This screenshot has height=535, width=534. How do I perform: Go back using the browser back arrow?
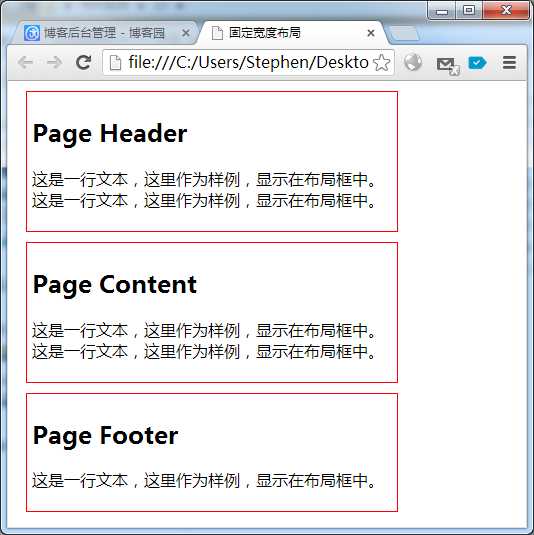click(25, 62)
